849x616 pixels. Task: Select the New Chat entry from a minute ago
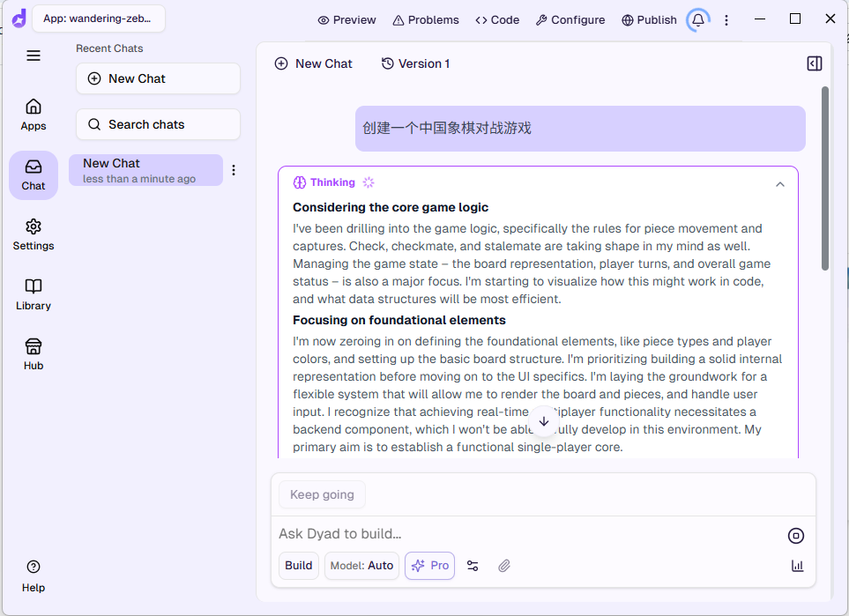[145, 170]
